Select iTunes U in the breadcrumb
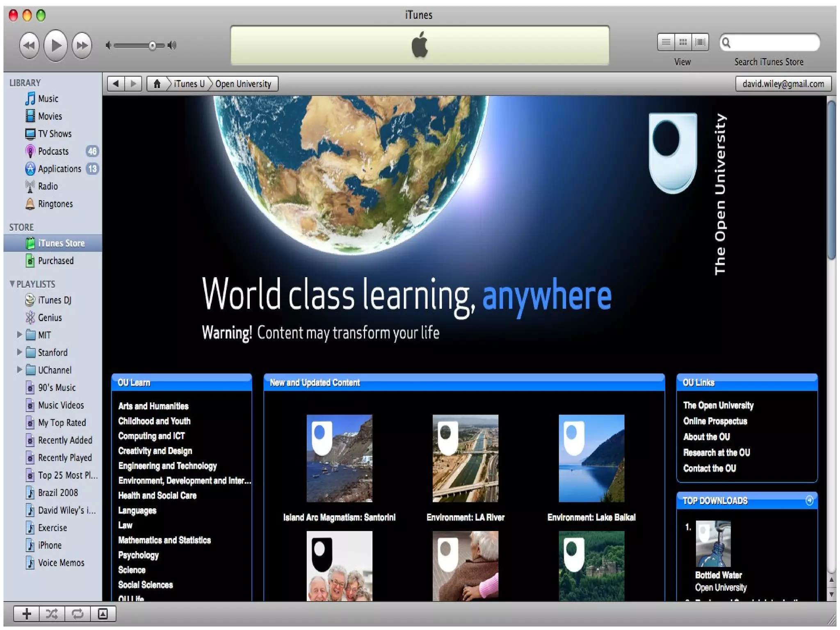Image resolution: width=840 pixels, height=630 pixels. pyautogui.click(x=189, y=84)
